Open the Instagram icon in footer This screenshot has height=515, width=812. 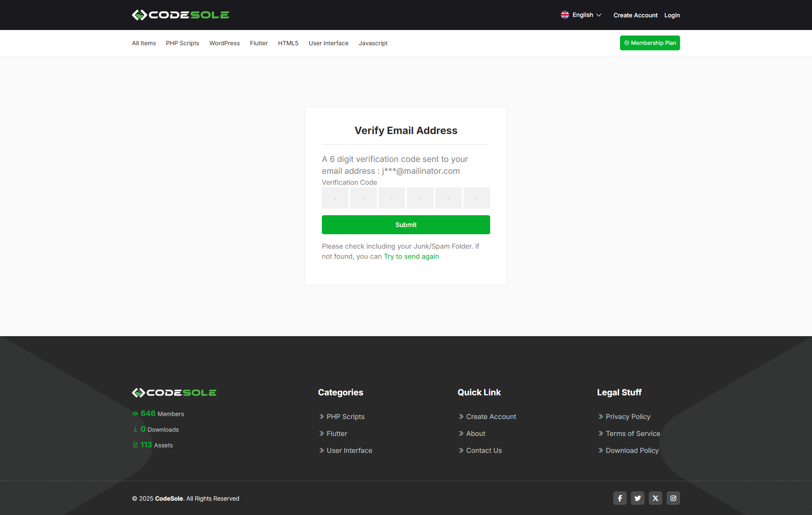coord(673,498)
